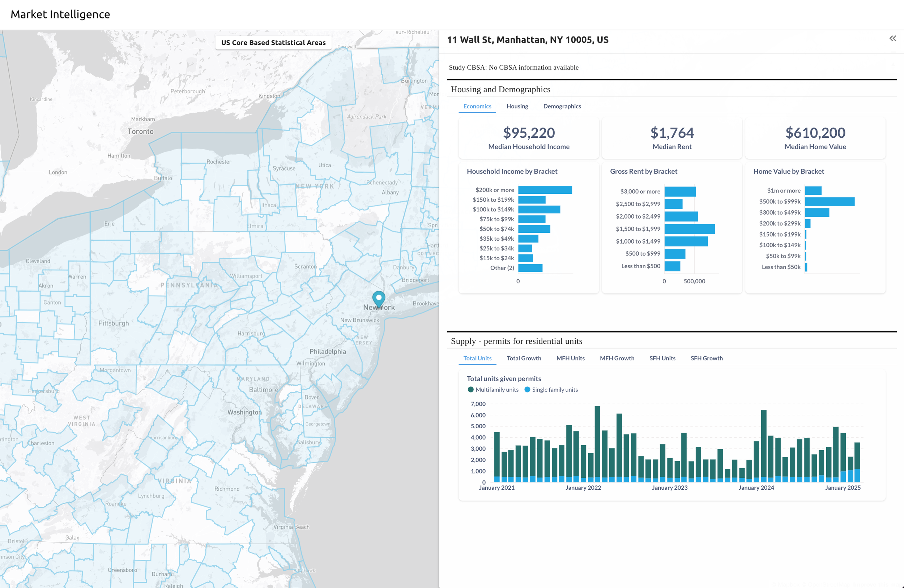The width and height of the screenshot is (904, 588).
Task: Open the MFH Units tab
Action: click(570, 358)
